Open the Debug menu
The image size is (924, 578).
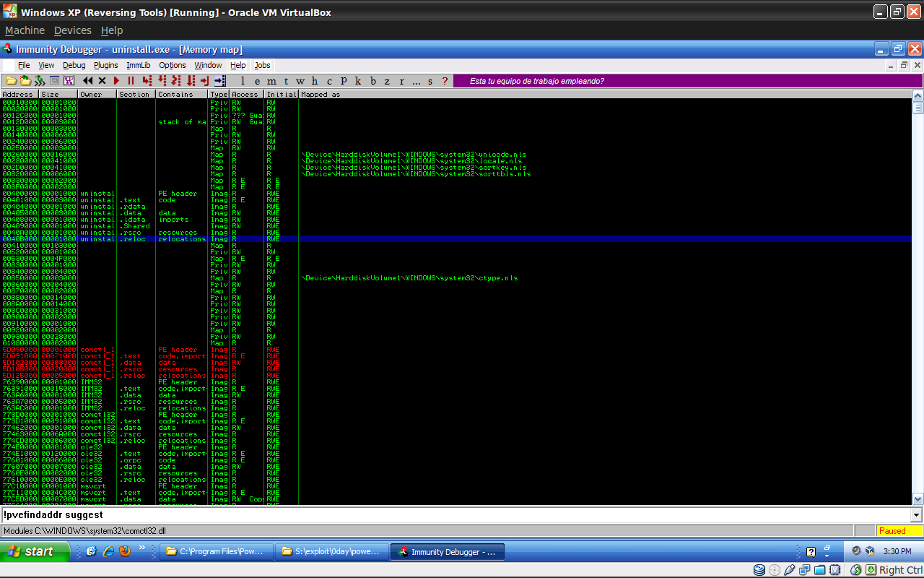point(74,65)
